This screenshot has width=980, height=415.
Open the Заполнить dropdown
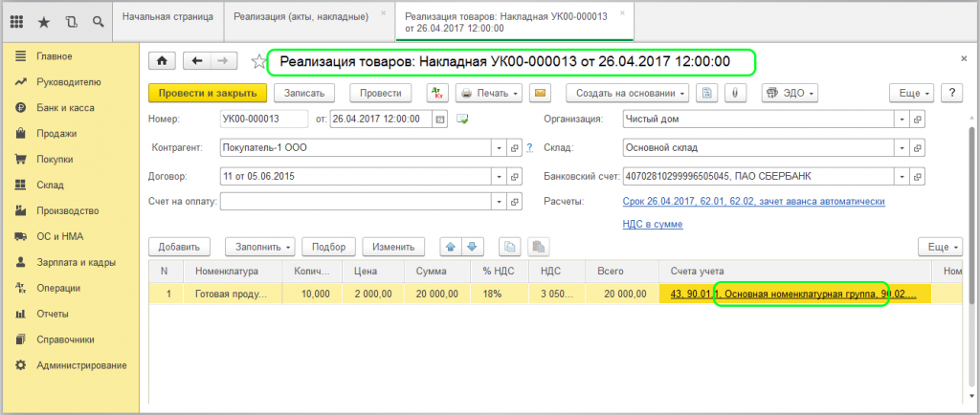click(260, 247)
